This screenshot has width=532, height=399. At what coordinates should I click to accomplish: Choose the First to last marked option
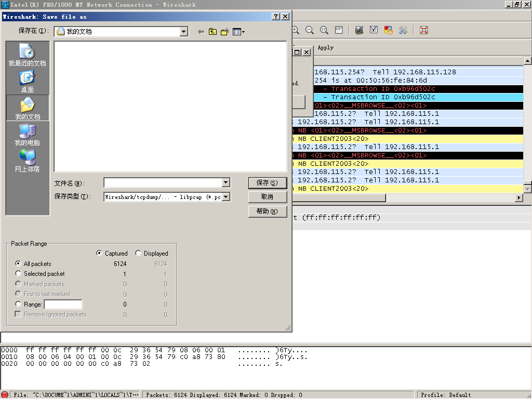18,294
